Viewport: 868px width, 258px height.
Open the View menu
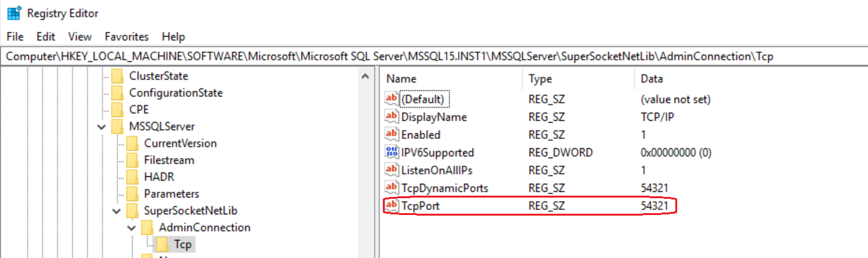click(x=80, y=37)
